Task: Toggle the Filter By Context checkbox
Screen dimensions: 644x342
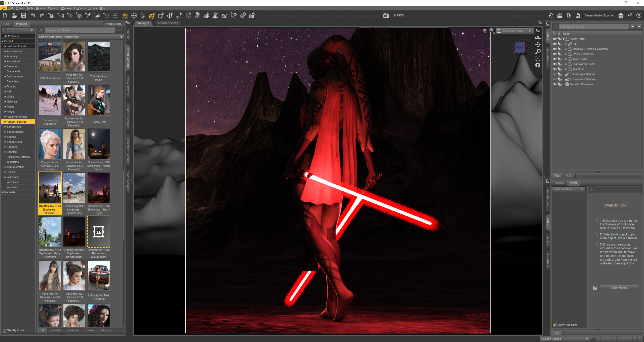Action: coord(4,330)
